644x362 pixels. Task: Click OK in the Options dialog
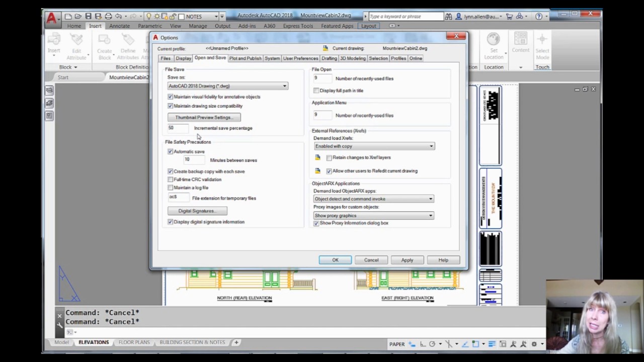pyautogui.click(x=335, y=260)
